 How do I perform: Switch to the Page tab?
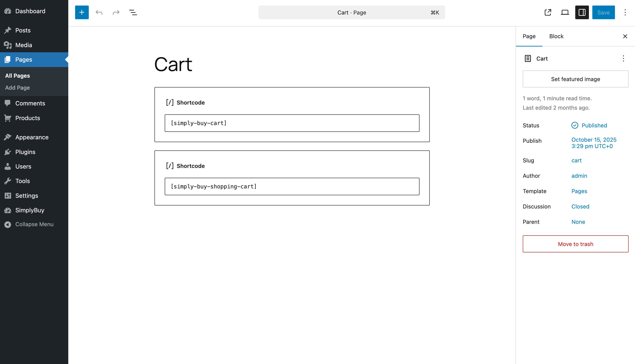pyautogui.click(x=529, y=36)
